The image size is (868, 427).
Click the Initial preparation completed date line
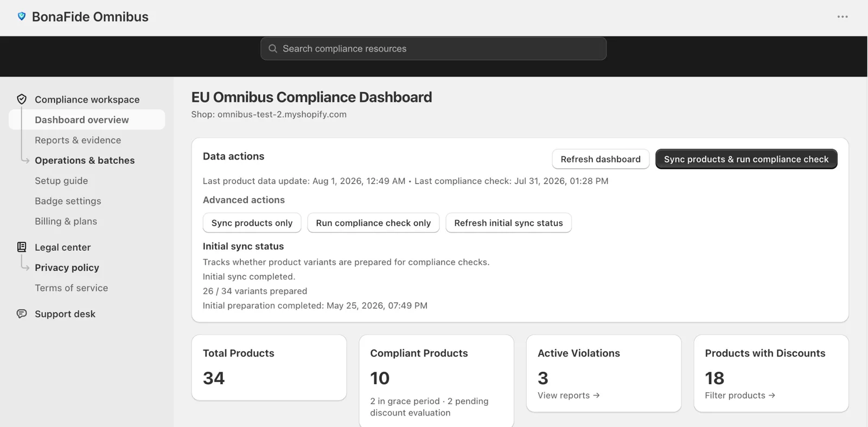coord(315,306)
